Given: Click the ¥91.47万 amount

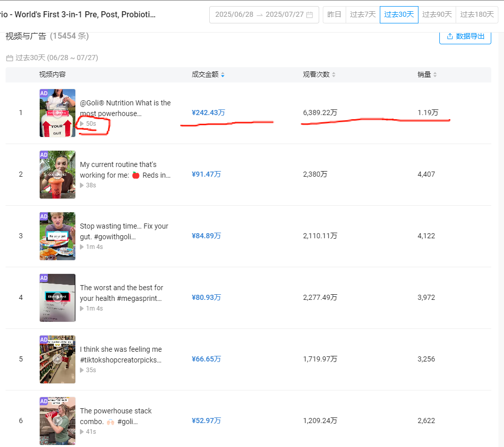Looking at the screenshot, I should point(206,175).
